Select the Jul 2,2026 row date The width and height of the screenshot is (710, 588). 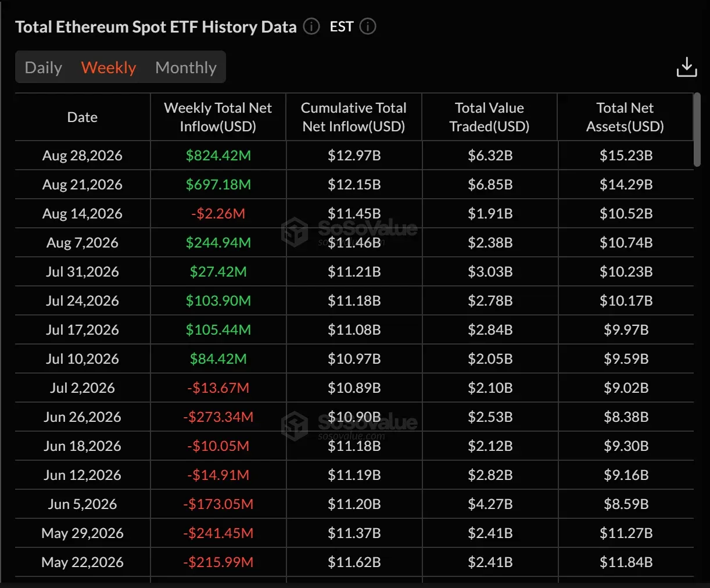83,388
